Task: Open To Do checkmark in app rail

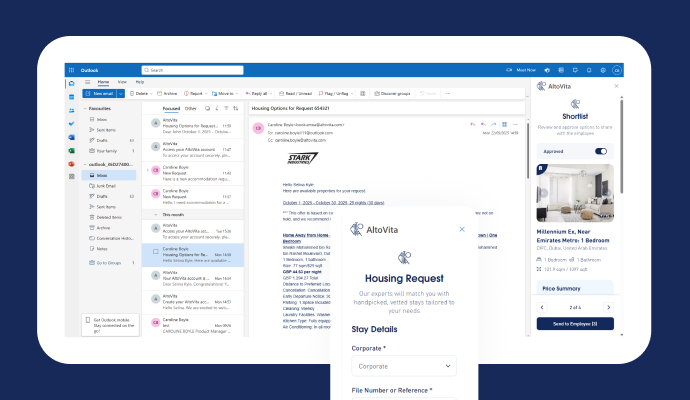Action: 71,124
